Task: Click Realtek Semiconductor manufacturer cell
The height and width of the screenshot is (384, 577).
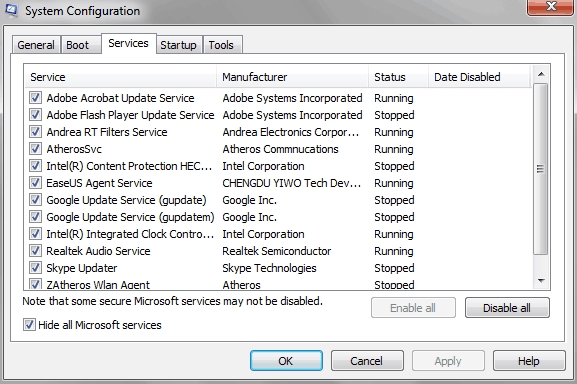Action: tap(277, 251)
